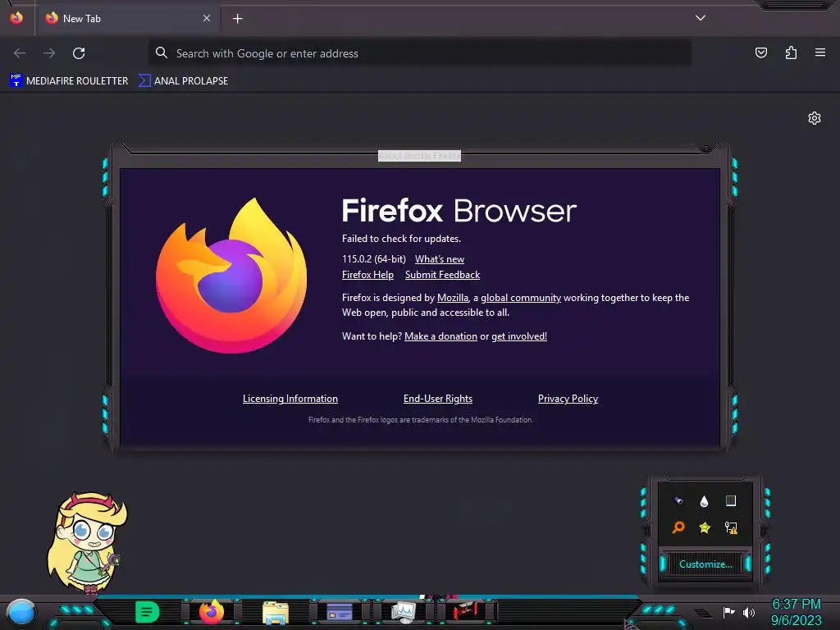
Task: Click the Customize... button in tray popup
Action: (x=705, y=564)
